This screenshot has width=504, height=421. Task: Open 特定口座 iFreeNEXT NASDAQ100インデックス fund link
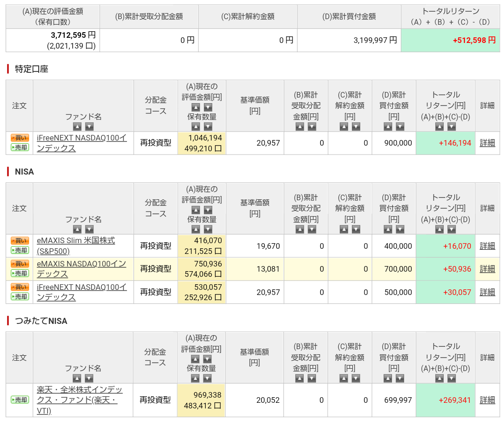click(x=82, y=143)
